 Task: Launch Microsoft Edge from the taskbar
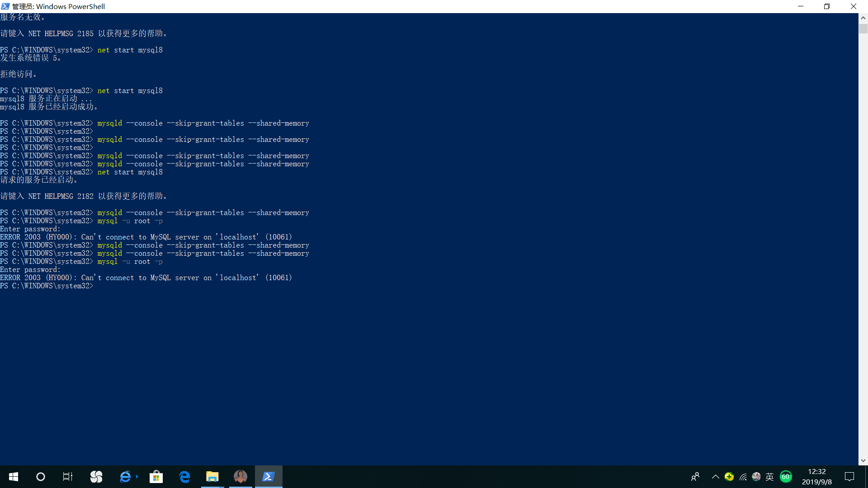coord(184,477)
